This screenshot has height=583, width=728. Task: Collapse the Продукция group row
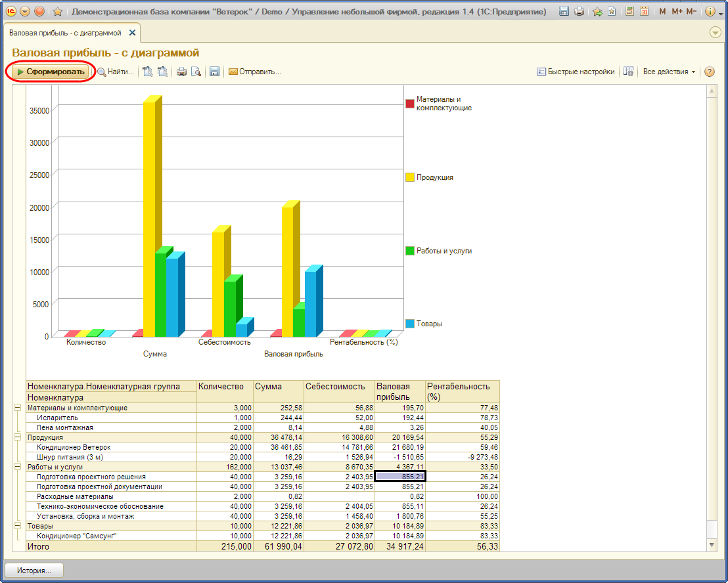(x=18, y=437)
